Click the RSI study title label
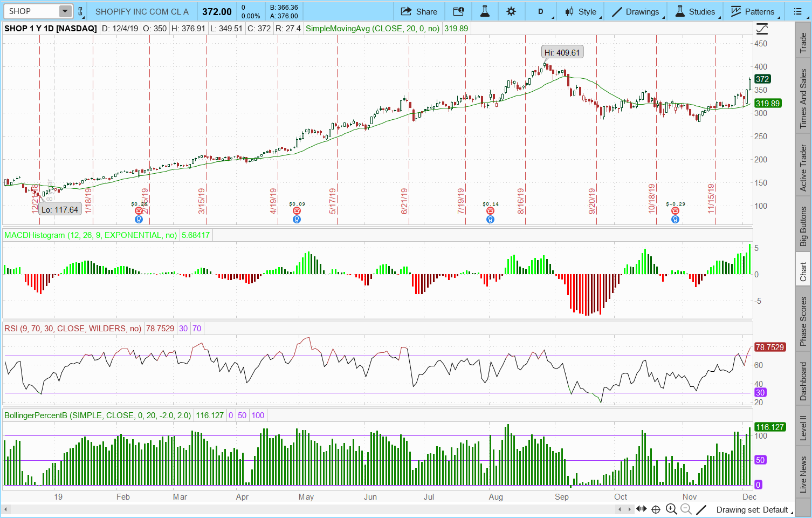Screen dimensions: 812x518 pos(73,329)
